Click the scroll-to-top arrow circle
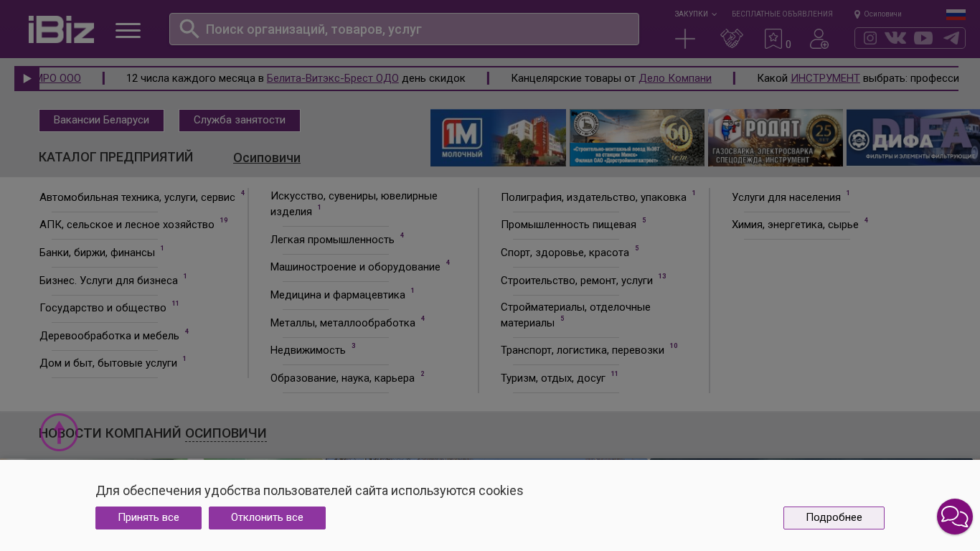The height and width of the screenshot is (551, 980). tap(59, 432)
